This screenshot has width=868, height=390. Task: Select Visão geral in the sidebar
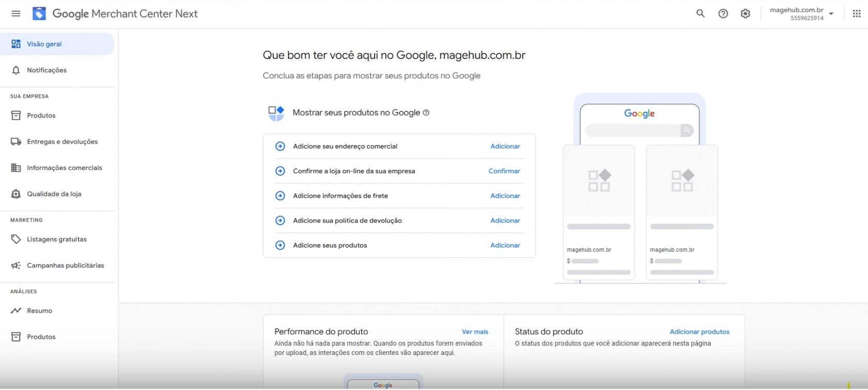pos(57,44)
